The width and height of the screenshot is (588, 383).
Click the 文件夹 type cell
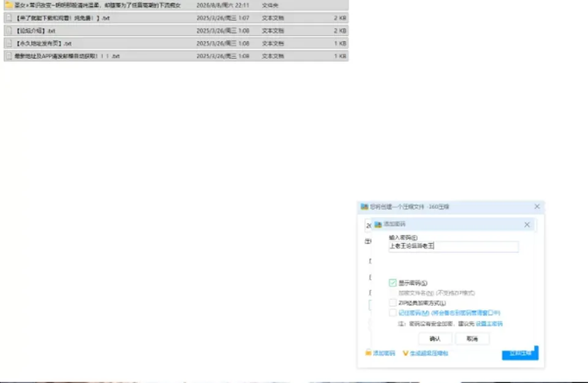pos(270,6)
